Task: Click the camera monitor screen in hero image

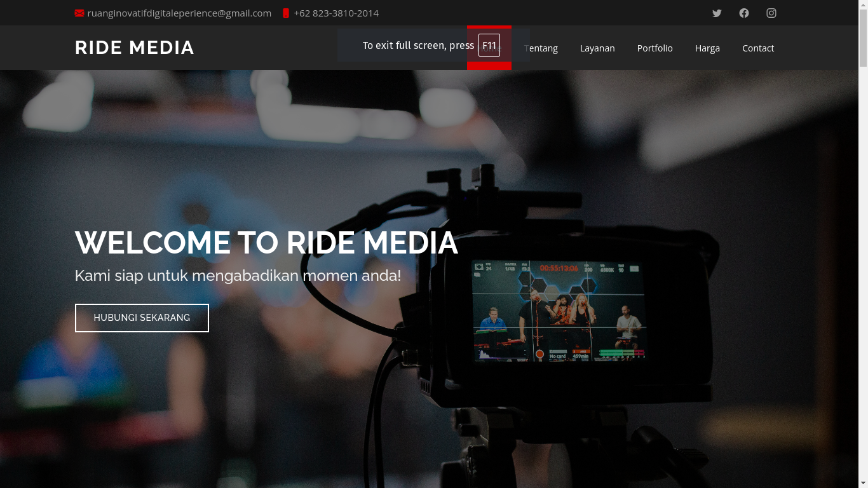Action: pos(559,311)
